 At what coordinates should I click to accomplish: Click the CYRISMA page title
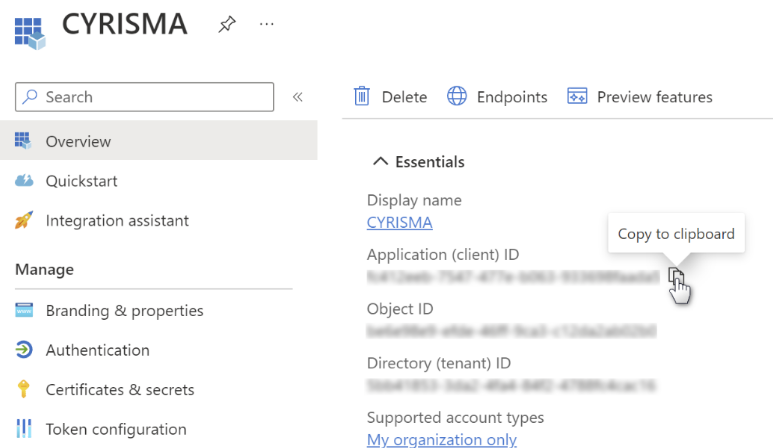click(x=124, y=24)
